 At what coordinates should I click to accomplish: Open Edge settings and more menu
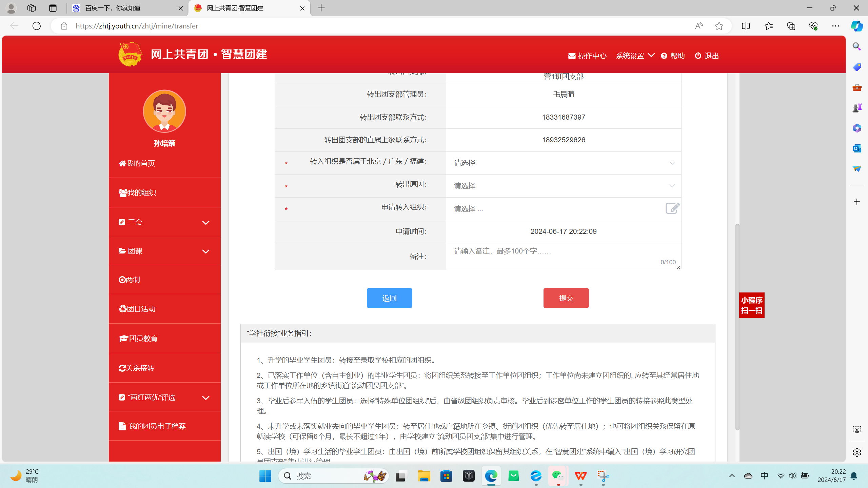(835, 26)
